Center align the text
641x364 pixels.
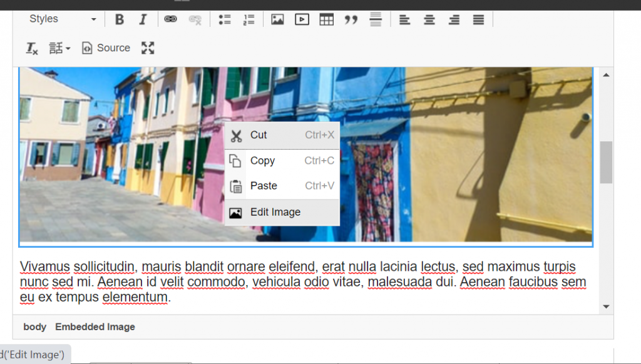[429, 19]
